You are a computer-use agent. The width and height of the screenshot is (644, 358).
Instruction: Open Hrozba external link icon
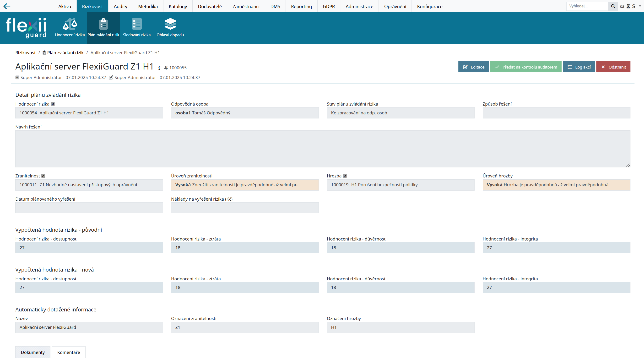[x=345, y=176]
